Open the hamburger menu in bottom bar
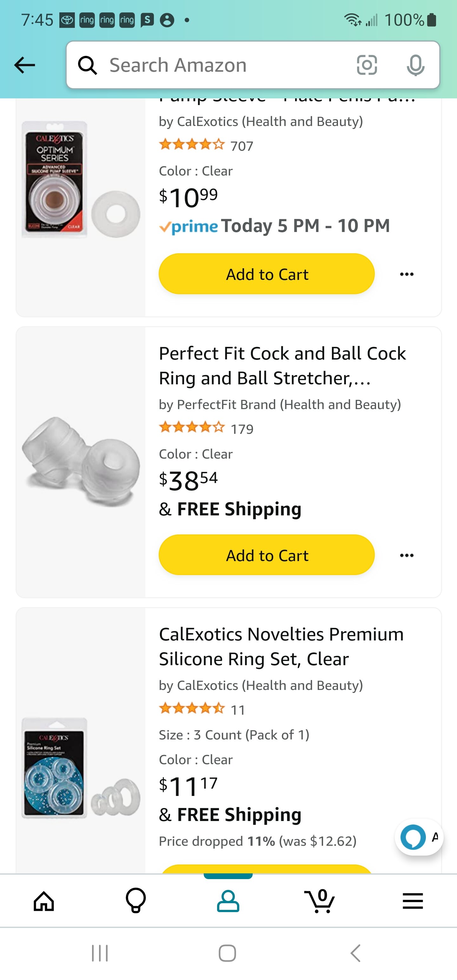Image resolution: width=457 pixels, height=980 pixels. tap(413, 901)
